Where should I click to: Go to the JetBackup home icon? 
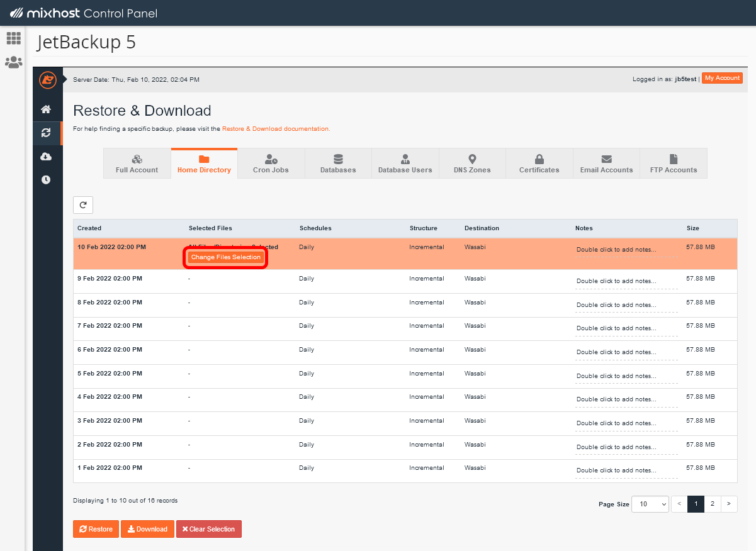(46, 109)
